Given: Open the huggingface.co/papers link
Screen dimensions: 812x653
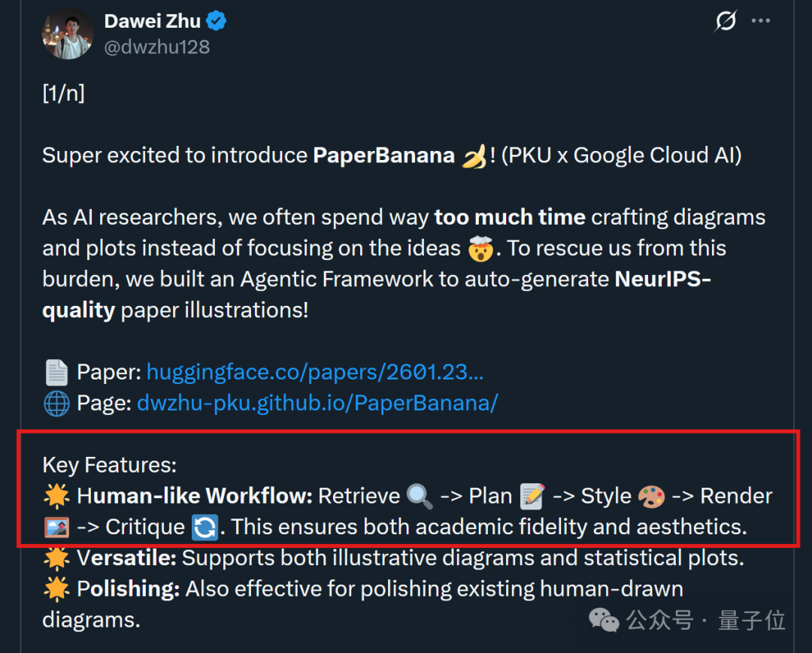Looking at the screenshot, I should tap(315, 372).
